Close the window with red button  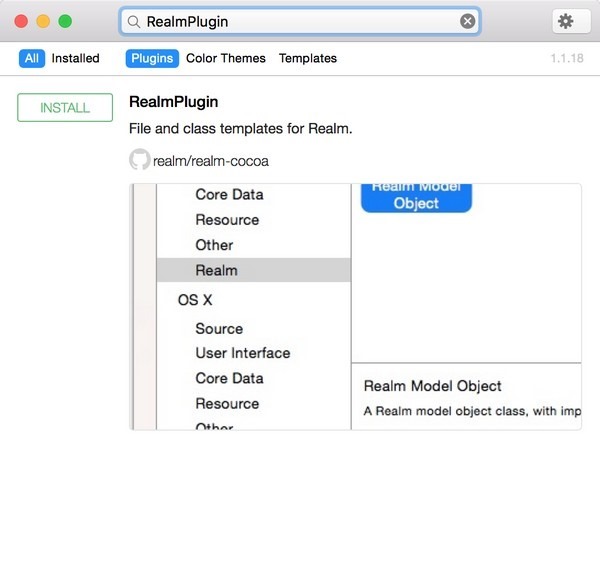[21, 21]
